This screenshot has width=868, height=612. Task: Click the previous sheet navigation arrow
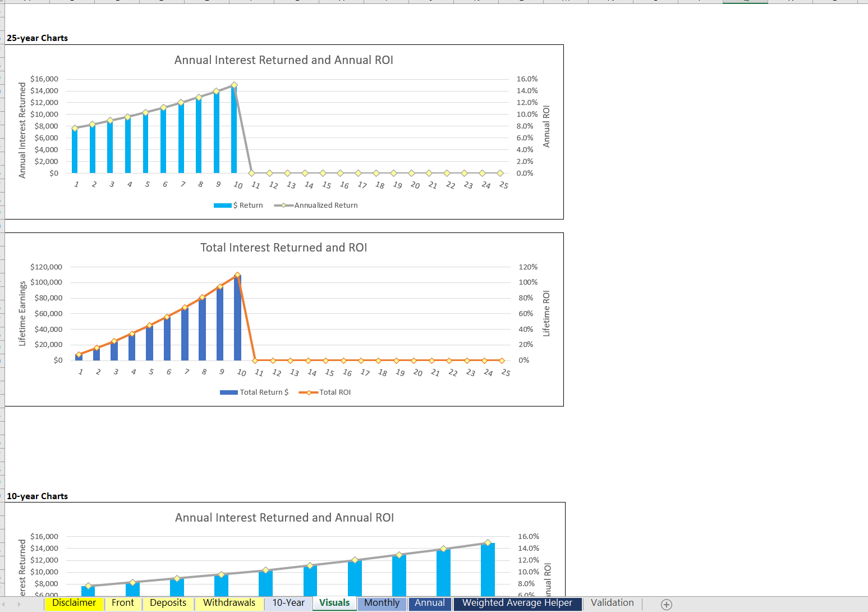3,605
